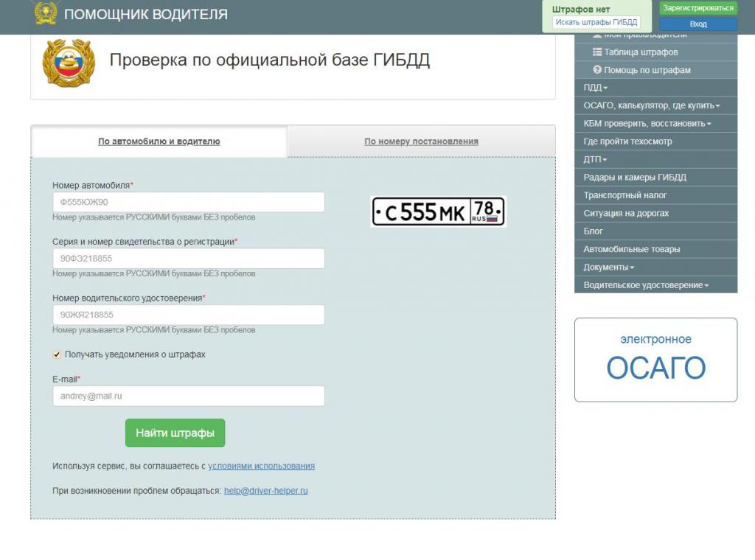The image size is (755, 560).
Task: Focus the свидетельства о регистрации input field
Action: click(x=189, y=259)
